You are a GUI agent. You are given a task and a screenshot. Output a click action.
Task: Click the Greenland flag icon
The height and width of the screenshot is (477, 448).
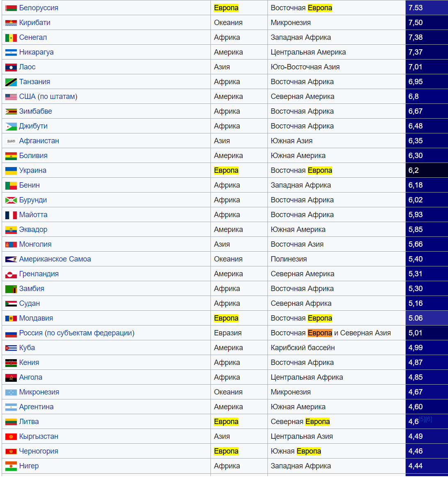pyautogui.click(x=11, y=274)
